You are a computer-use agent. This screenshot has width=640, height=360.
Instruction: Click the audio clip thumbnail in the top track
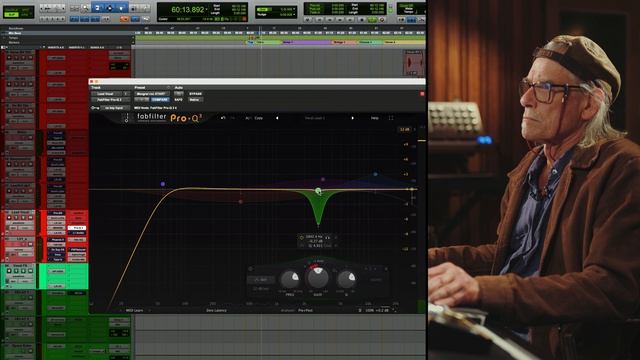(x=413, y=63)
